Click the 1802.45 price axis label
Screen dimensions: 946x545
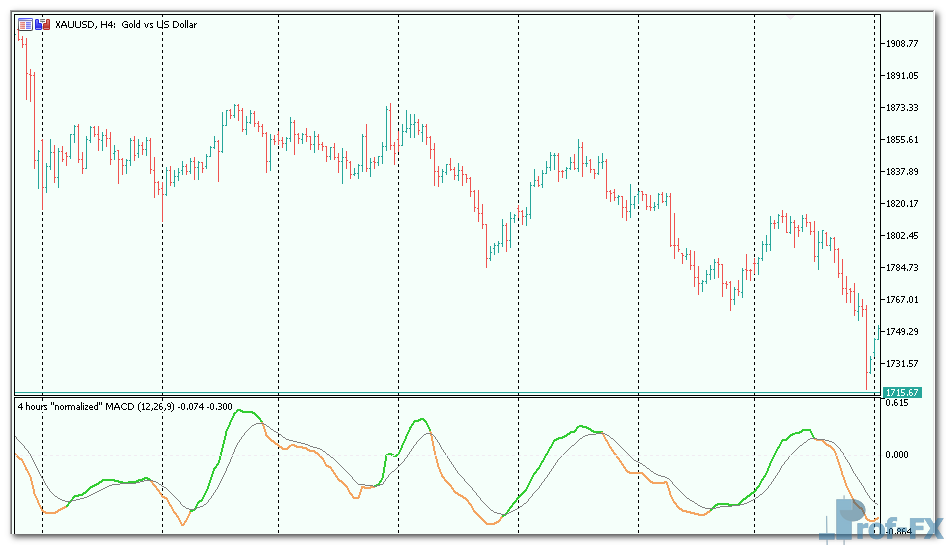coord(902,236)
